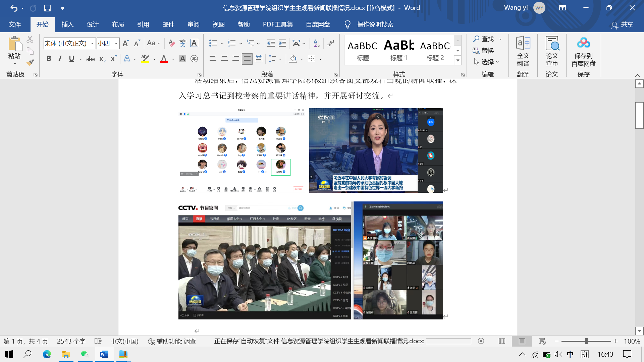
Task: Switch to the Insert (插入) tab
Action: [x=67, y=24]
